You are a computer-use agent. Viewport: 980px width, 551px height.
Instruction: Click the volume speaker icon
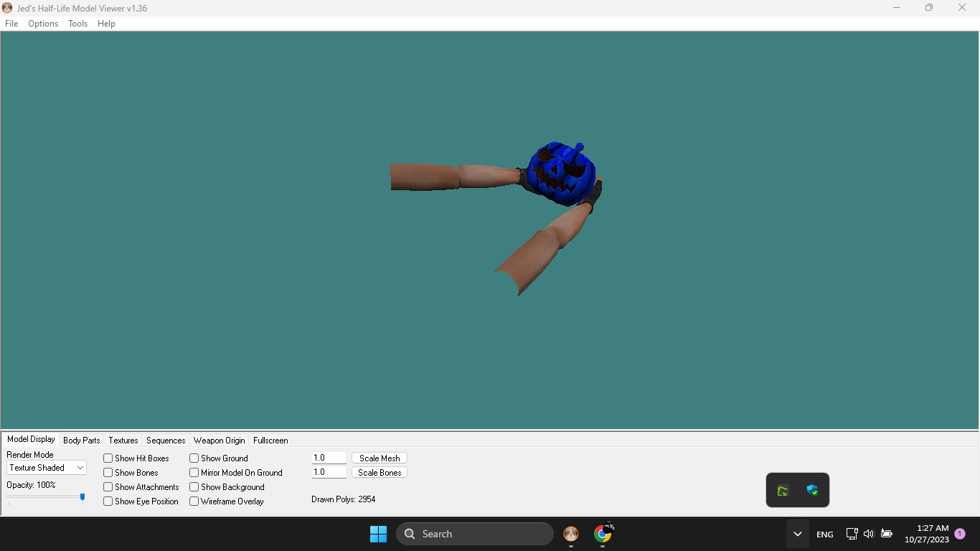click(869, 534)
